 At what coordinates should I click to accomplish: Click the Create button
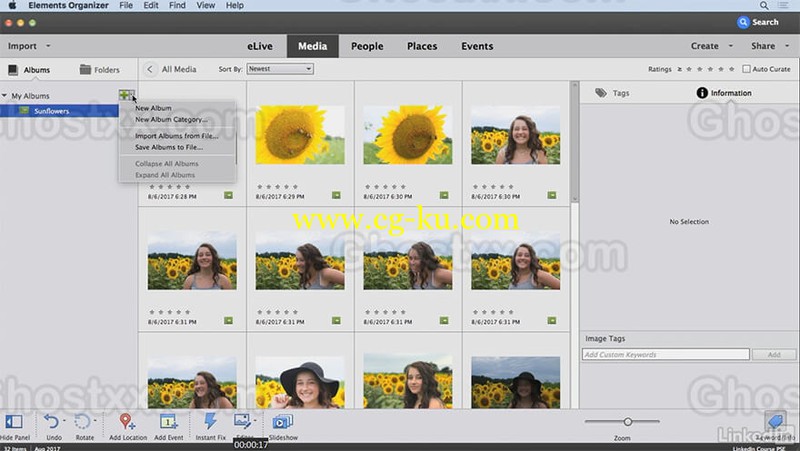pos(705,46)
